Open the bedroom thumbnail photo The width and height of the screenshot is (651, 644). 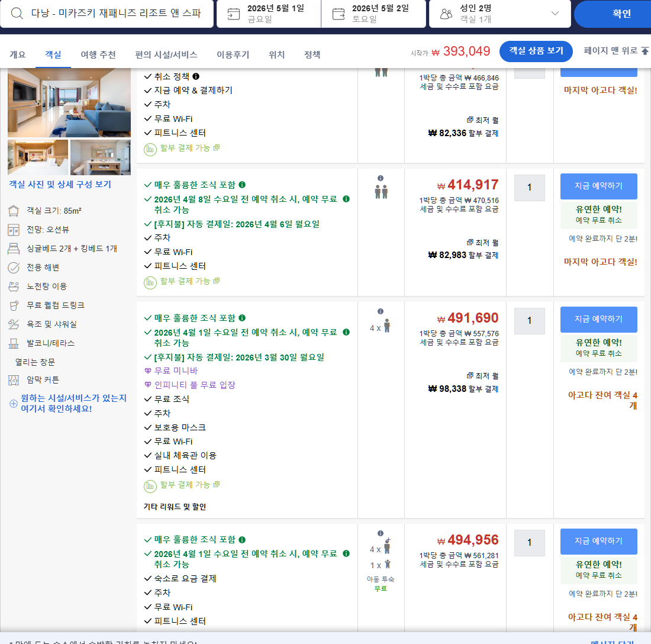coord(38,157)
